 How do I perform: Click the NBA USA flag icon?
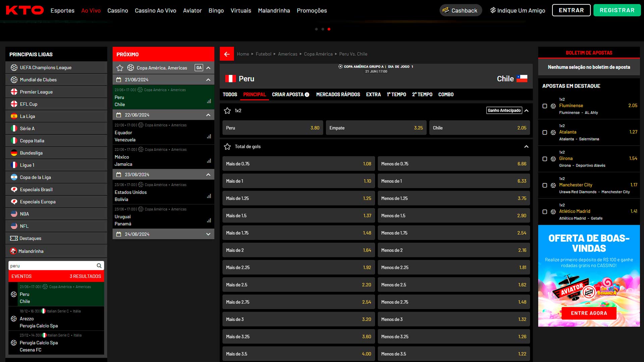tap(14, 214)
